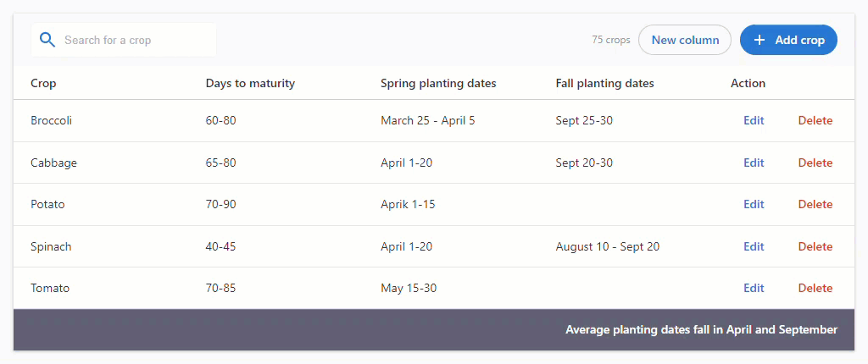The image size is (868, 364).
Task: Edit the Cabbage row
Action: click(754, 163)
